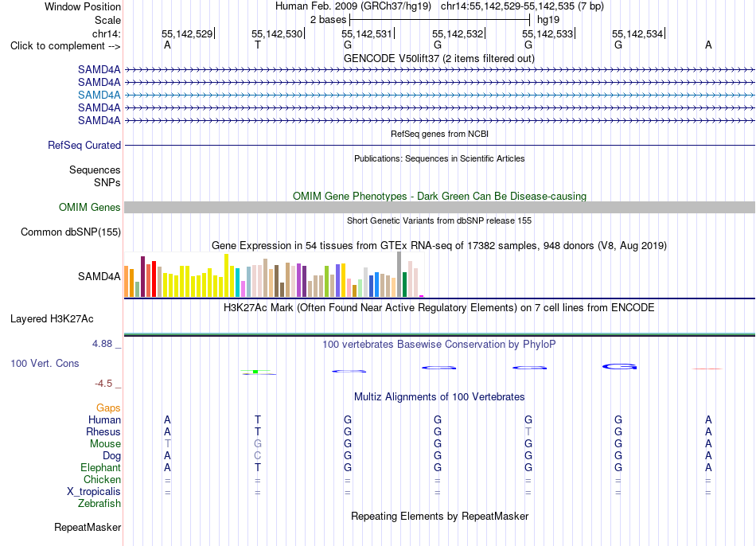Screen dimensions: 756x546
Task: Click the 55,142,532 position marker
Action: coord(458,33)
